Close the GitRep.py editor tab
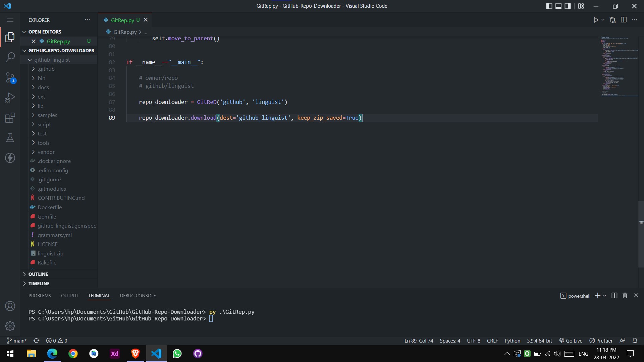The height and width of the screenshot is (362, 644). pos(146,20)
